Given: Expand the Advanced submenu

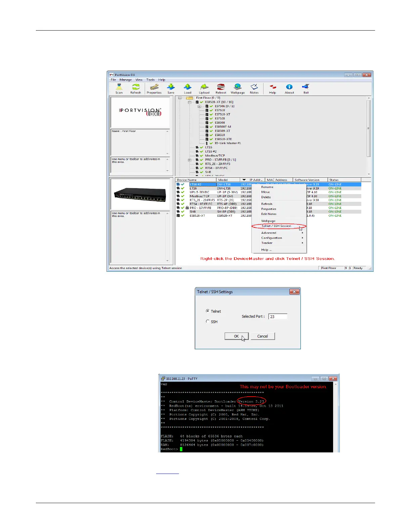Looking at the screenshot, I should click(x=279, y=233).
